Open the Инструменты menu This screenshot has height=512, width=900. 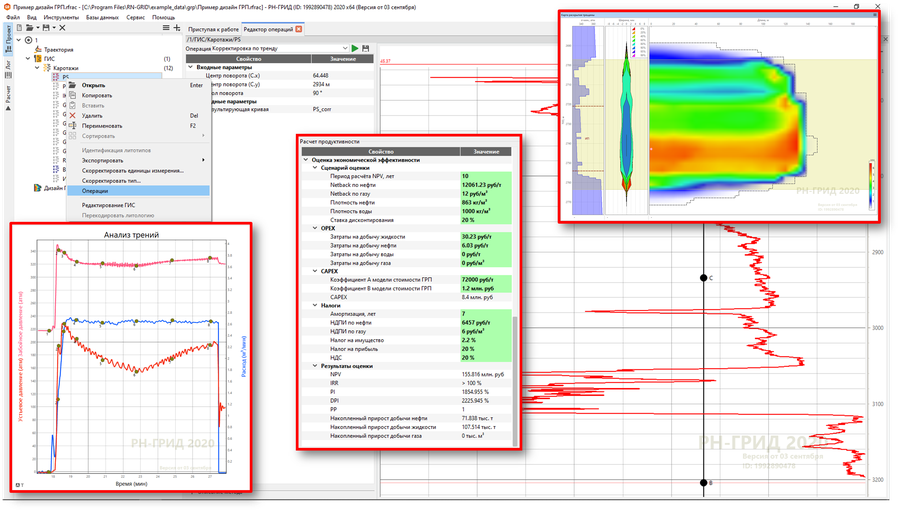coord(61,17)
